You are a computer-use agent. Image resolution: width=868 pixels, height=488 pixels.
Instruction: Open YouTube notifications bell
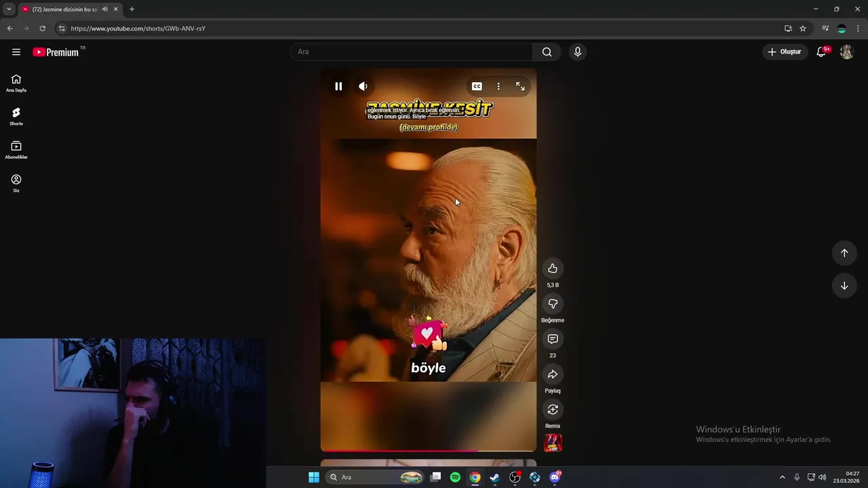pyautogui.click(x=821, y=52)
